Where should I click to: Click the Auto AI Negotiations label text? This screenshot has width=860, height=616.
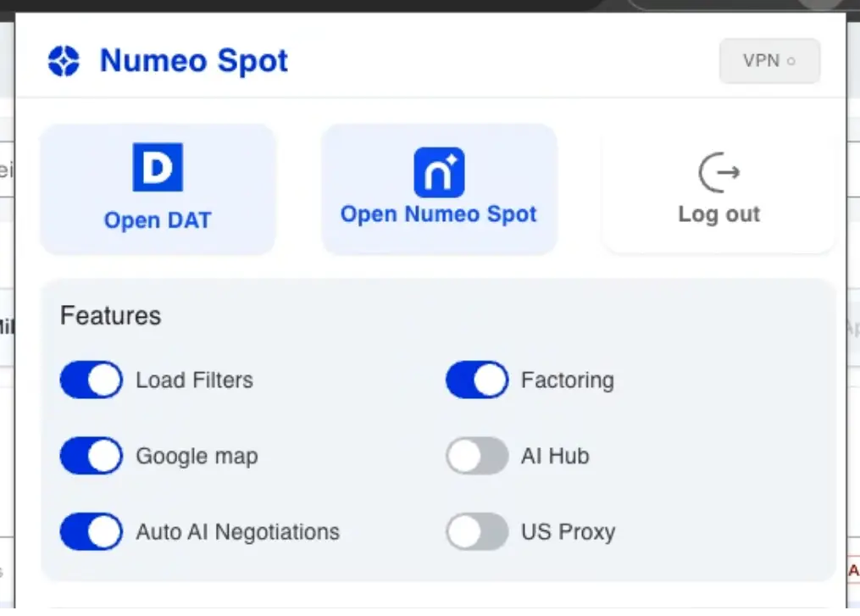[237, 532]
